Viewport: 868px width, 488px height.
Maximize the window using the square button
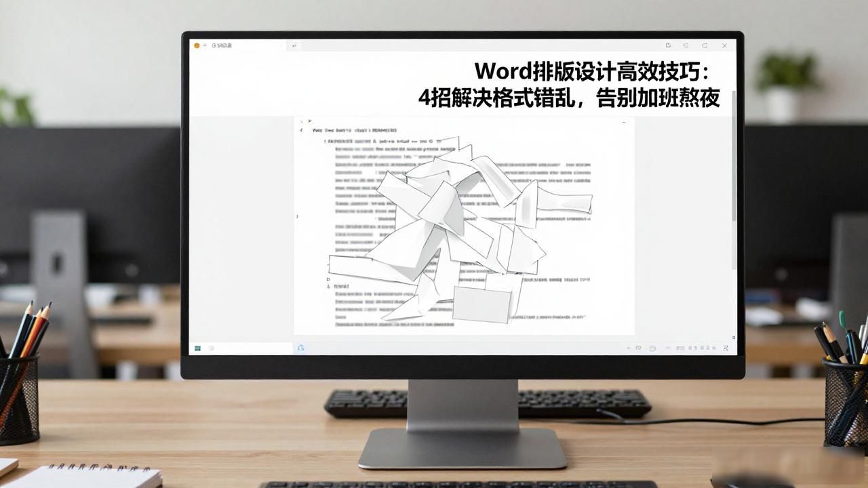(x=705, y=45)
